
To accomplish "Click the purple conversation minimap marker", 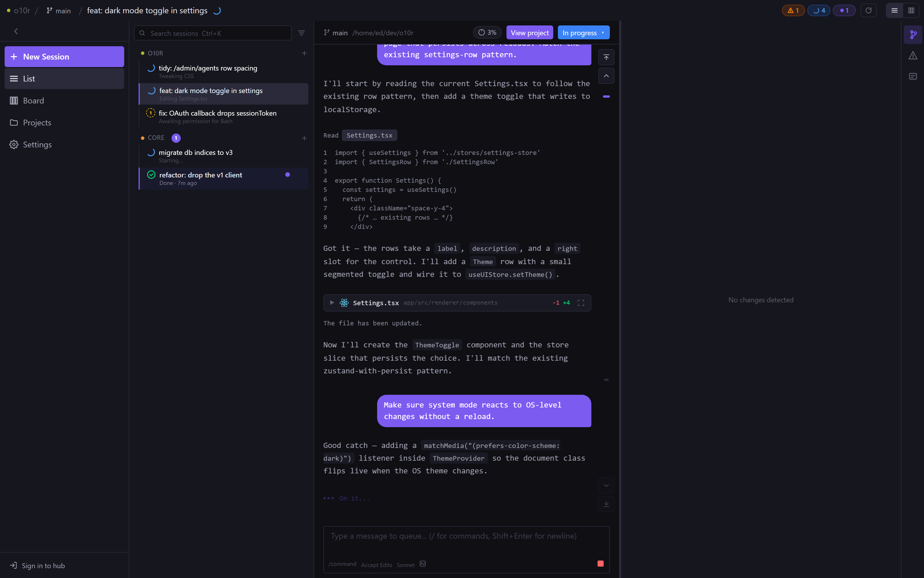I will [x=606, y=97].
